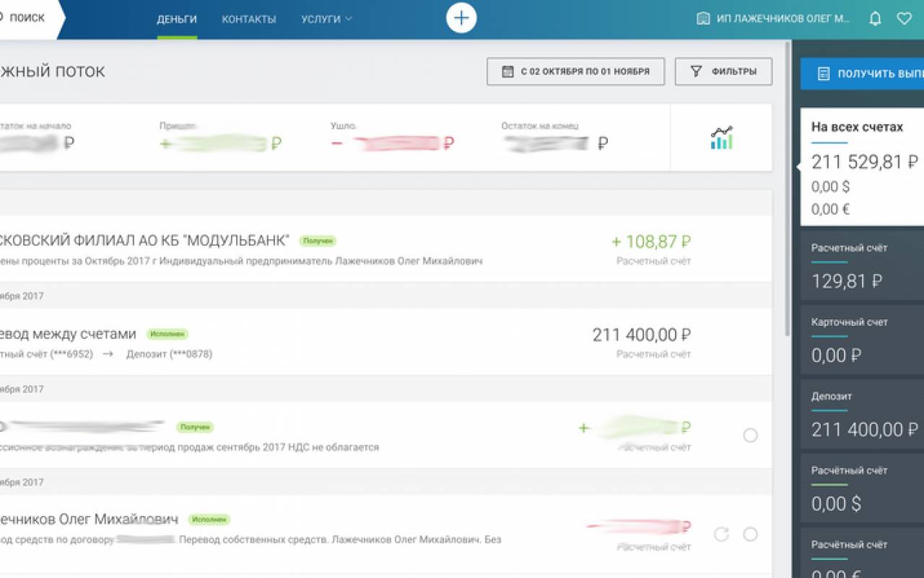Select radio circle on commission payment row
Image resolution: width=924 pixels, height=578 pixels.
point(750,435)
